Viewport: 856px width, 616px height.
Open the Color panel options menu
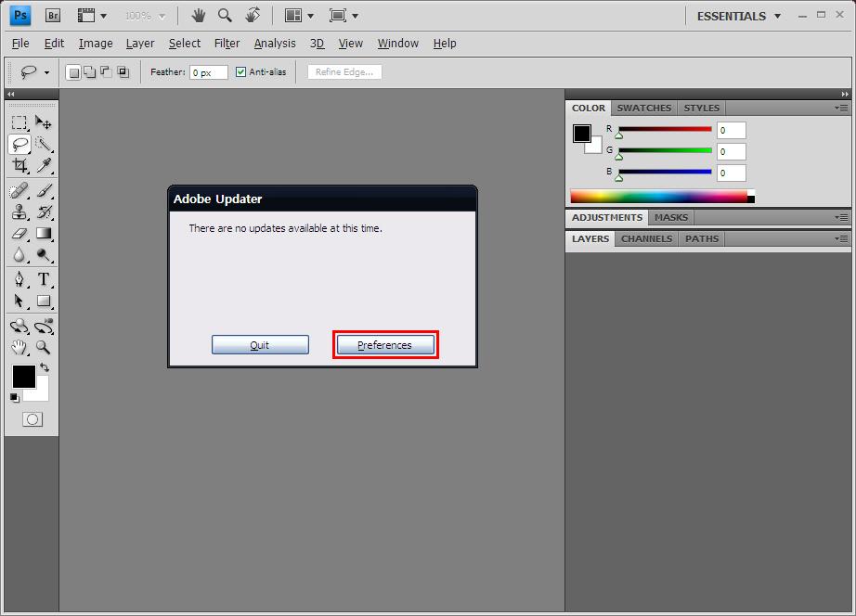pyautogui.click(x=841, y=108)
